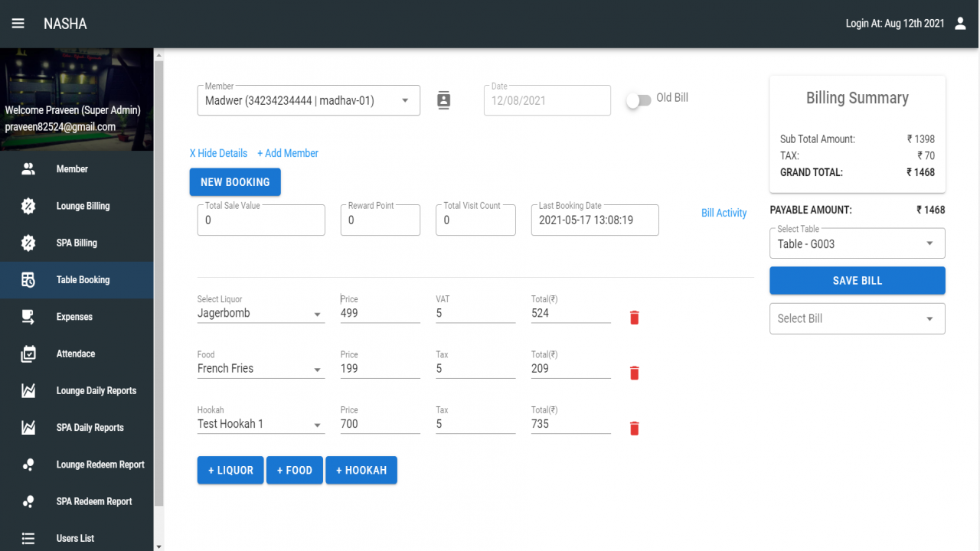Open SPA Redeem Report menu item
The width and height of the screenshot is (980, 551).
[77, 501]
